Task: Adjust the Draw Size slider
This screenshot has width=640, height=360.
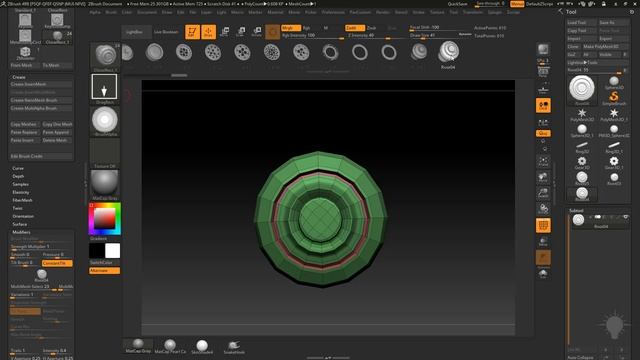Action: point(440,36)
